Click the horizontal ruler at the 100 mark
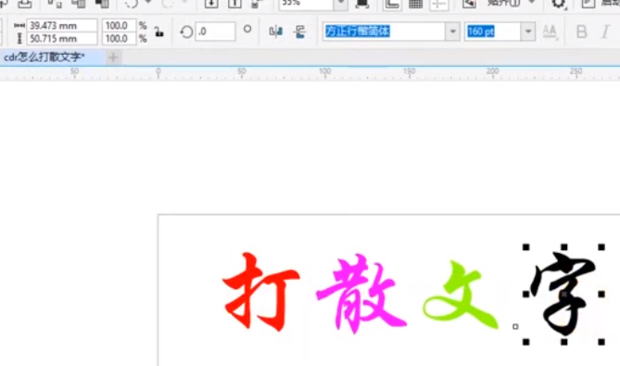 (325, 72)
